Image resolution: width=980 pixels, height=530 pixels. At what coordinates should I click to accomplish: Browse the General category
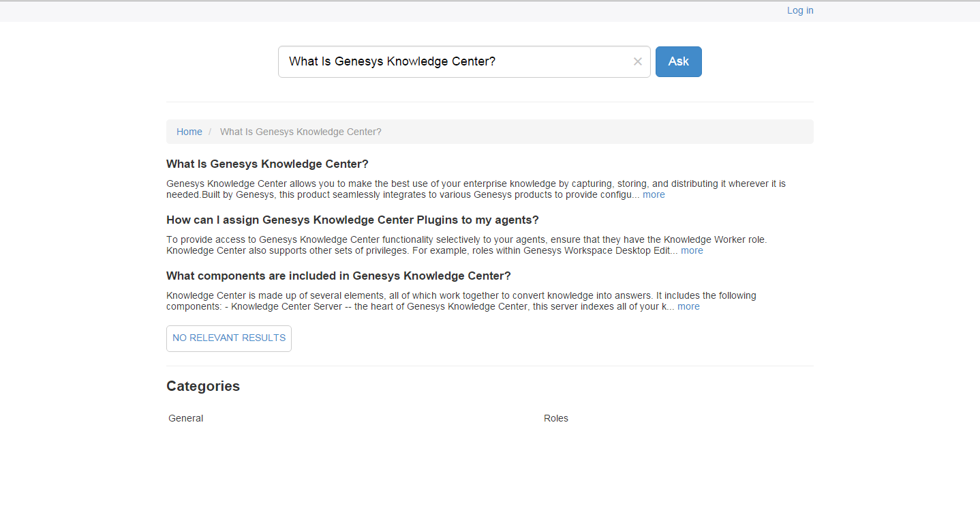pos(185,418)
